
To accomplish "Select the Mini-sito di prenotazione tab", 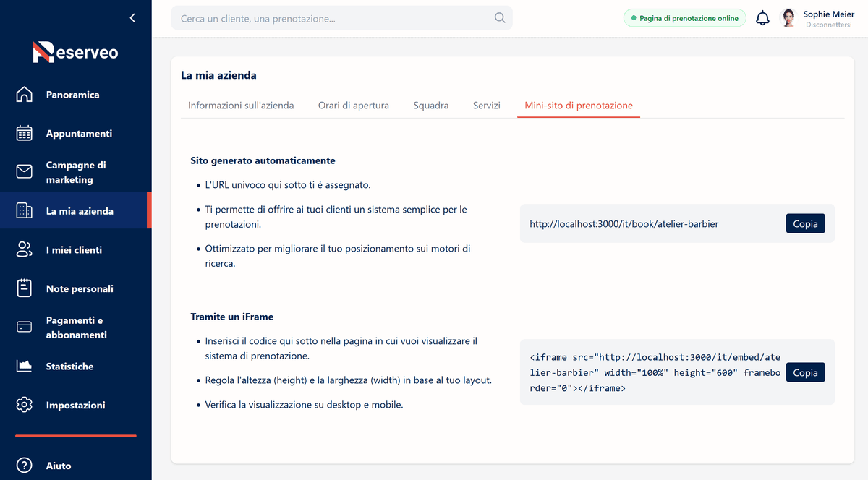I will tap(579, 106).
